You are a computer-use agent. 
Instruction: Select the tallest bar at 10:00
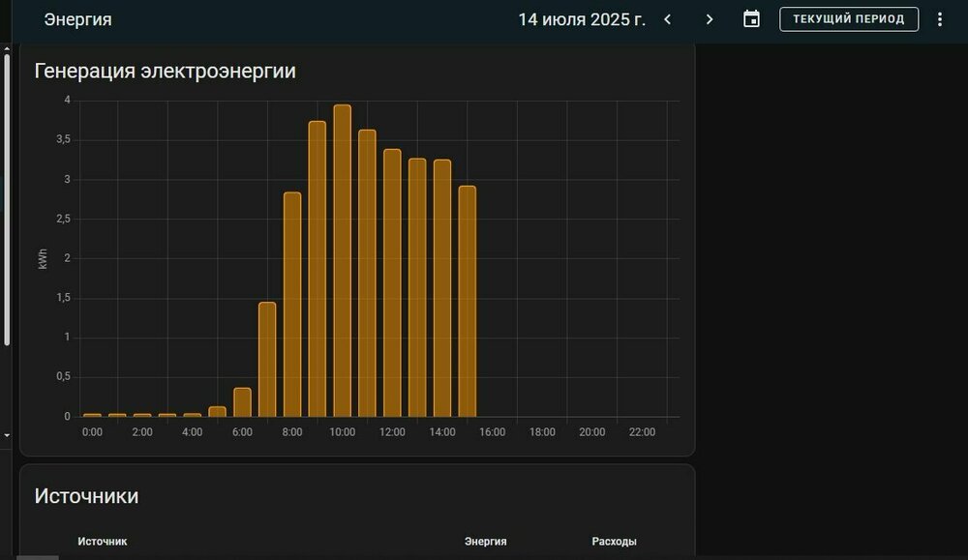342,261
